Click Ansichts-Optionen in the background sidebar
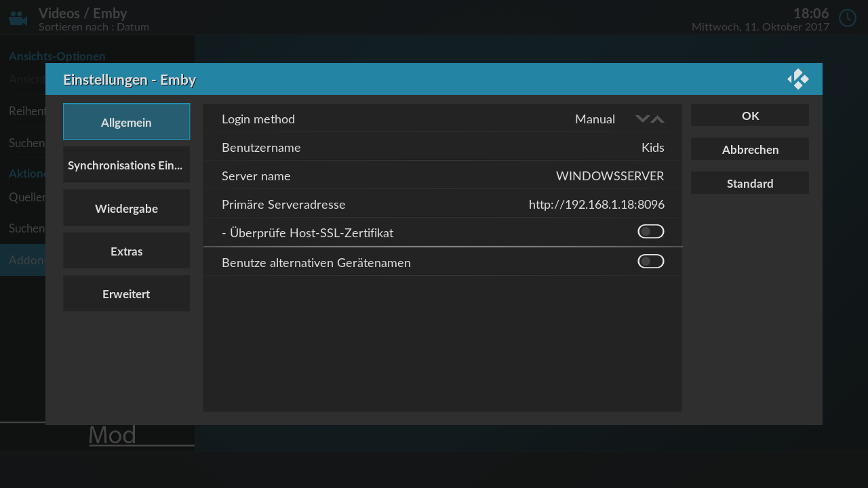Image resolution: width=868 pixels, height=488 pixels. 57,56
